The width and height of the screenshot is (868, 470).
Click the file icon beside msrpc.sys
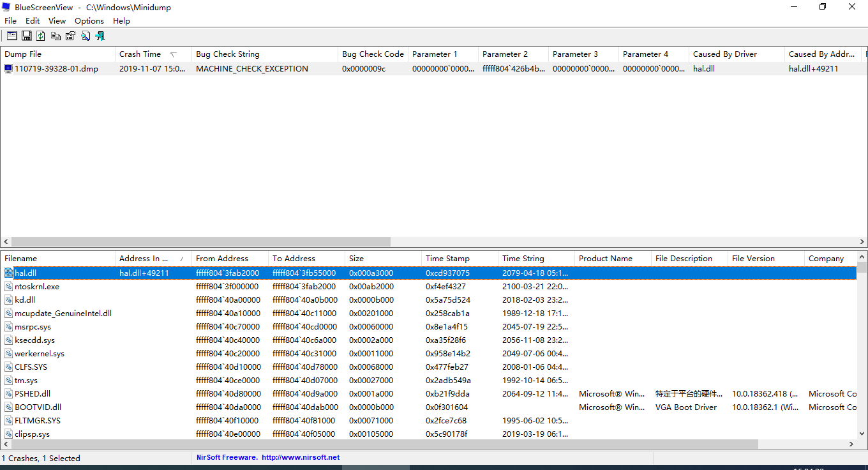point(9,326)
